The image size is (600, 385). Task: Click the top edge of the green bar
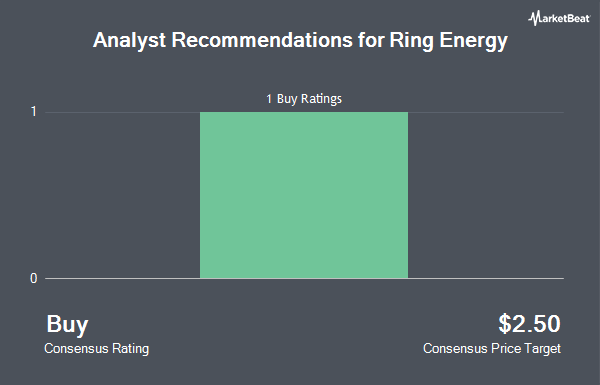(x=304, y=112)
